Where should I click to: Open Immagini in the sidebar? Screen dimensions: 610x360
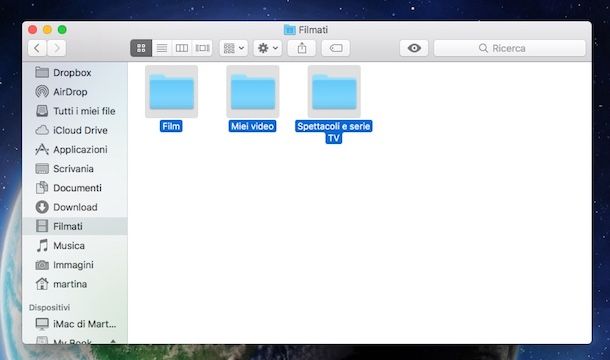pyautogui.click(x=75, y=265)
